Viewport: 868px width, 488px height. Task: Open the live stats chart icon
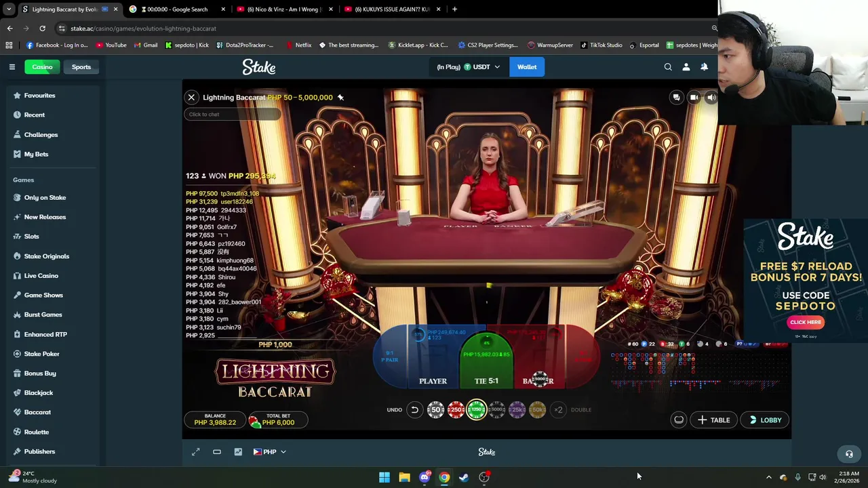pyautogui.click(x=238, y=452)
